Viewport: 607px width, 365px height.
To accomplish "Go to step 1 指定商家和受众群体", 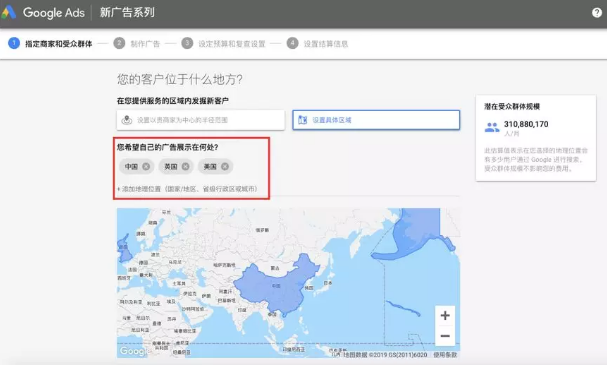I will pyautogui.click(x=50, y=43).
